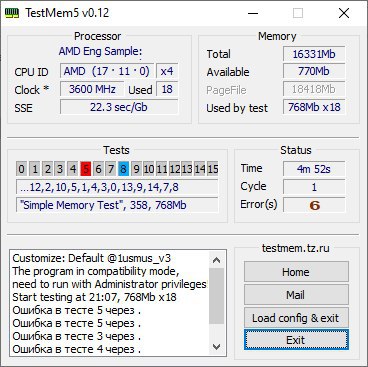Click Used by test value 768Mb x18

click(314, 107)
